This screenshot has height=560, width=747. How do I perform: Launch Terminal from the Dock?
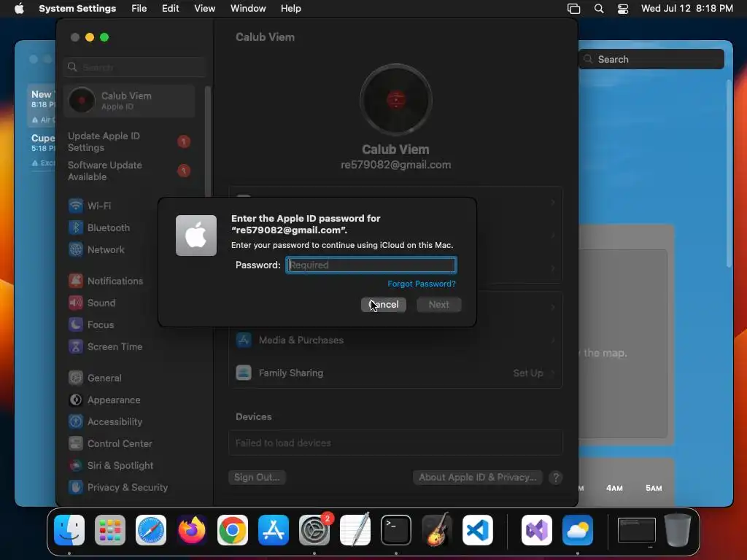click(x=396, y=530)
